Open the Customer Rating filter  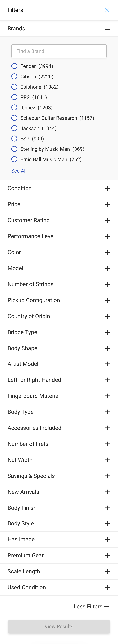[x=108, y=220]
